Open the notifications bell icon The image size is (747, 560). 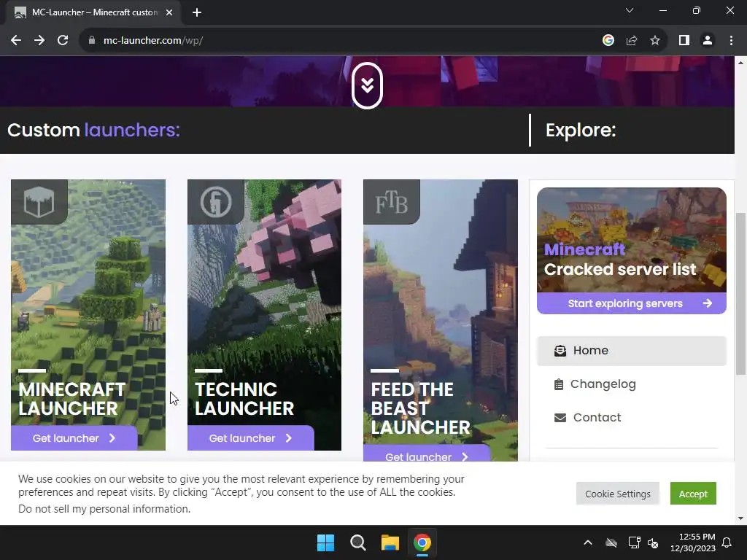point(727,542)
